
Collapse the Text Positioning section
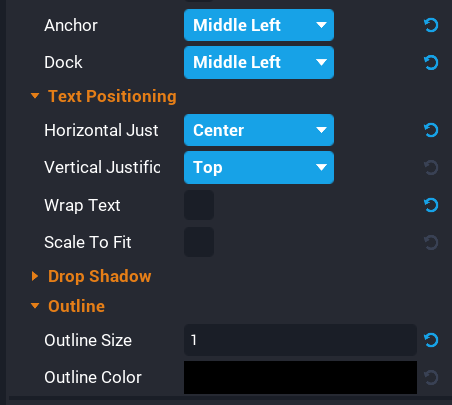(x=35, y=96)
